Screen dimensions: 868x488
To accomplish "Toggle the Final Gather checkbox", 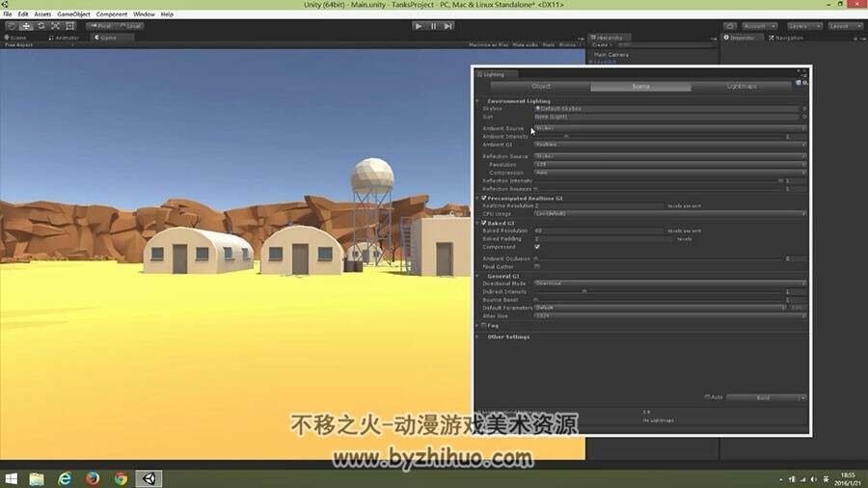I will tap(537, 266).
